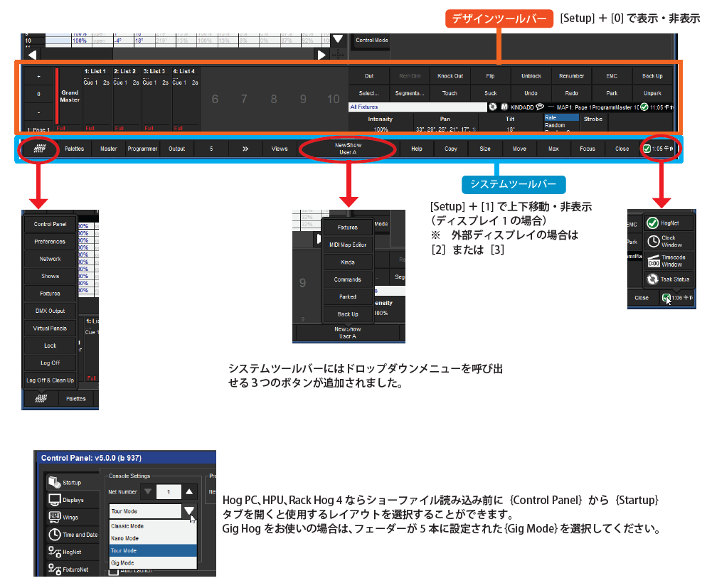Screen dimensions: 707x588
Task: Click the Touch button
Action: tap(450, 93)
